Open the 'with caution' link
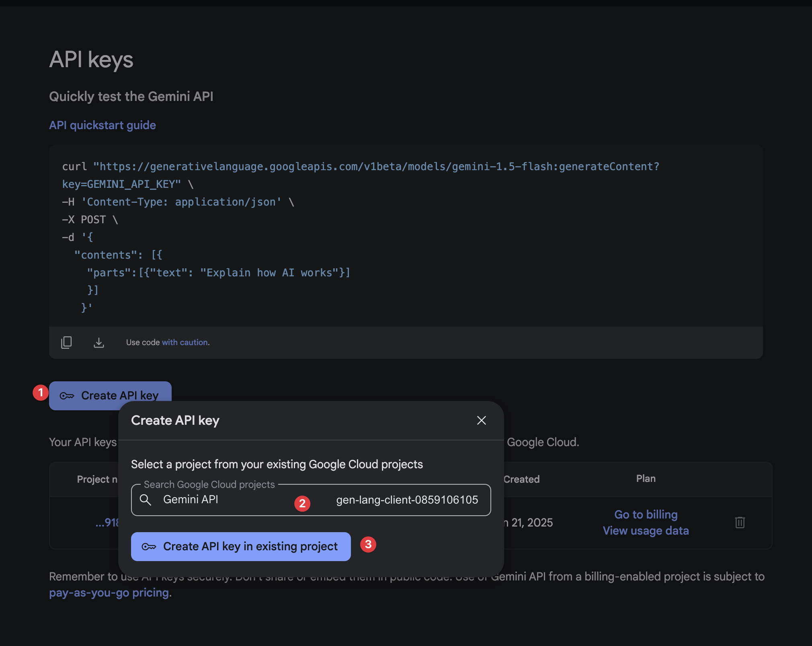Image resolution: width=812 pixels, height=646 pixels. (x=185, y=342)
